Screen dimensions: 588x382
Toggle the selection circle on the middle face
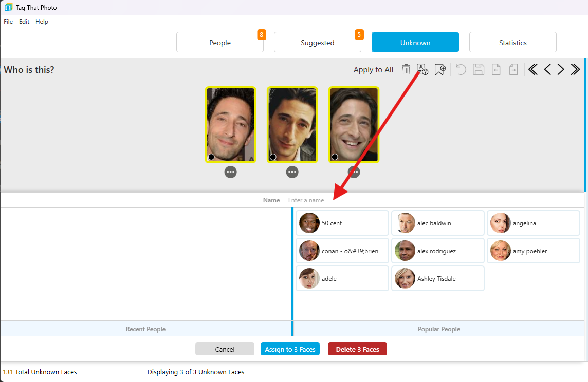point(273,156)
